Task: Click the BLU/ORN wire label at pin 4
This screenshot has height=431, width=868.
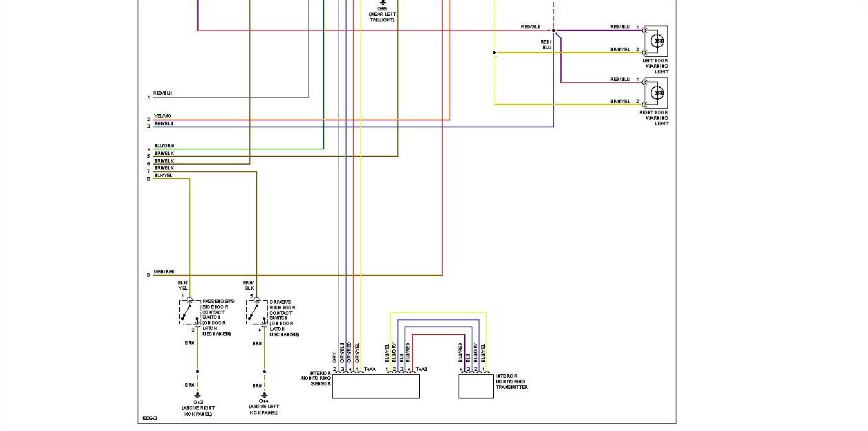Action: pos(163,145)
